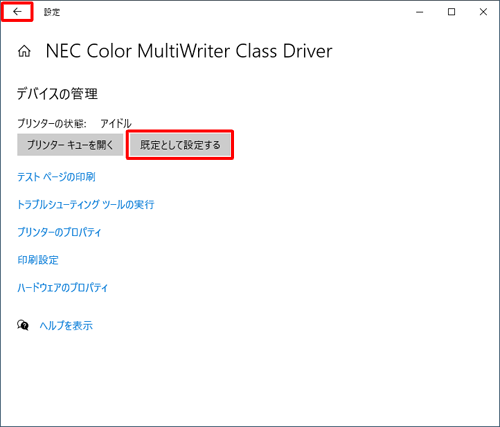Click the デバイスの管理 heading
The height and width of the screenshot is (427, 500).
point(57,94)
